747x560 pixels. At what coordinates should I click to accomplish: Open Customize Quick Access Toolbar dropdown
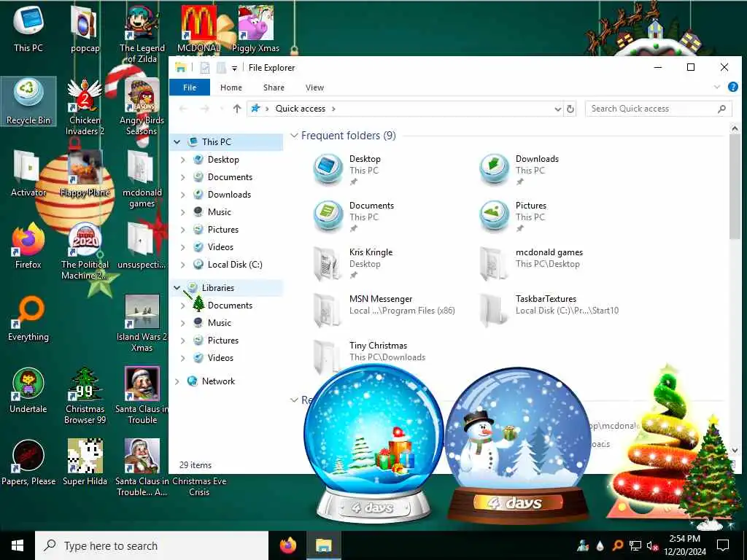click(x=234, y=69)
